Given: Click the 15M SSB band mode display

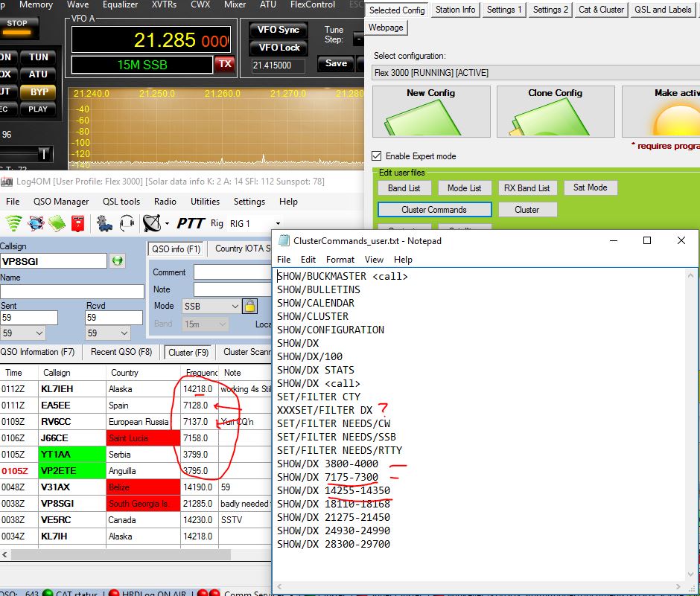Looking at the screenshot, I should (x=142, y=65).
